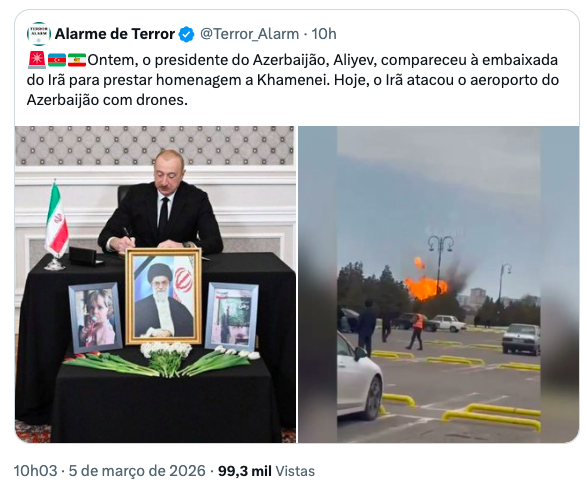Click the Azerbaijan flag emoji
Image resolution: width=587 pixels, height=492 pixels.
[x=57, y=60]
